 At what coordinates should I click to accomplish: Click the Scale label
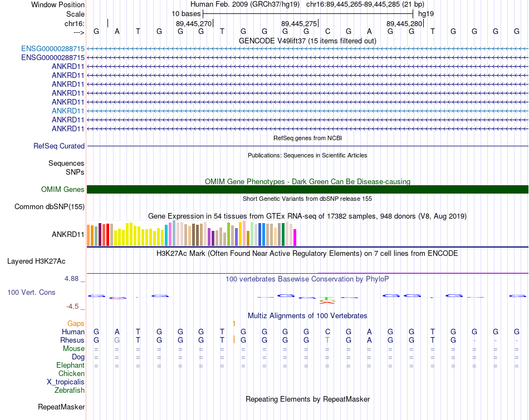pos(75,14)
